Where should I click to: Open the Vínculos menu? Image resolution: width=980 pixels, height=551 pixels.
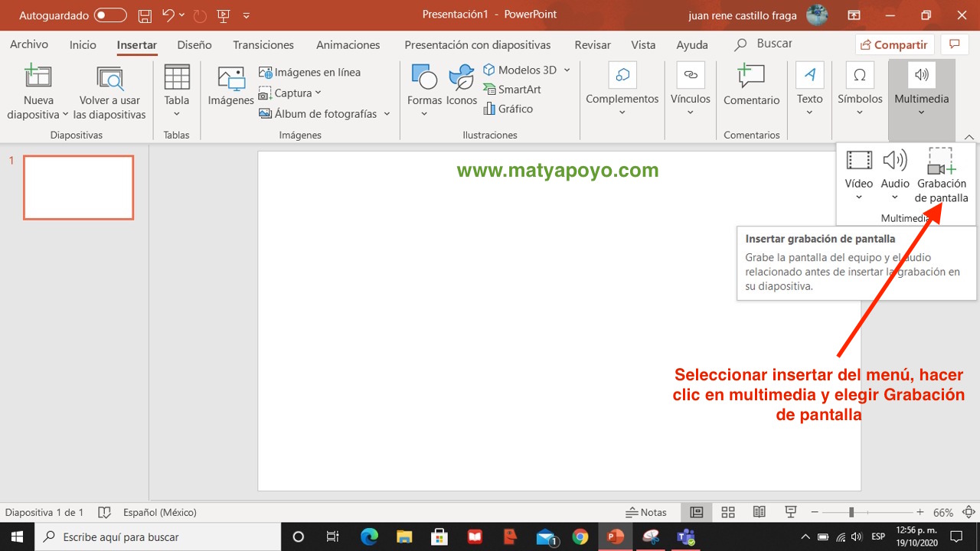tap(691, 90)
